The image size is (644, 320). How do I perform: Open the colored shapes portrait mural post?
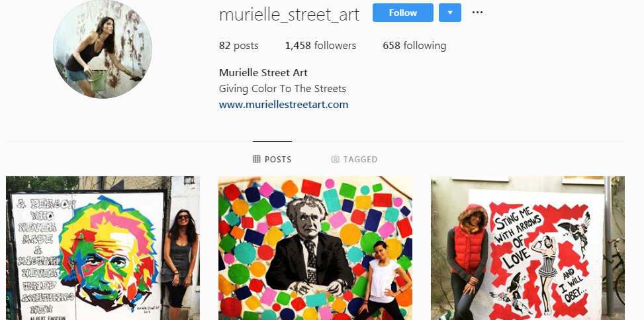(x=315, y=248)
